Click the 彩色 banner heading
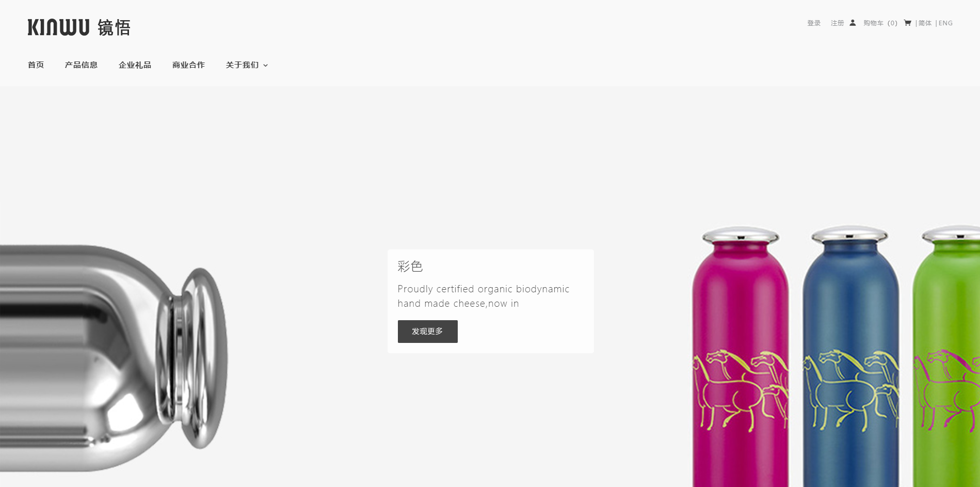 tap(410, 266)
